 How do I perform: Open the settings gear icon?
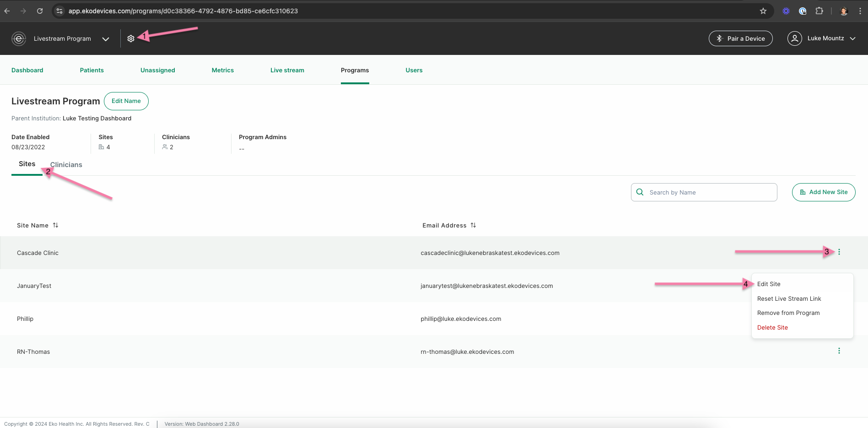pos(131,39)
